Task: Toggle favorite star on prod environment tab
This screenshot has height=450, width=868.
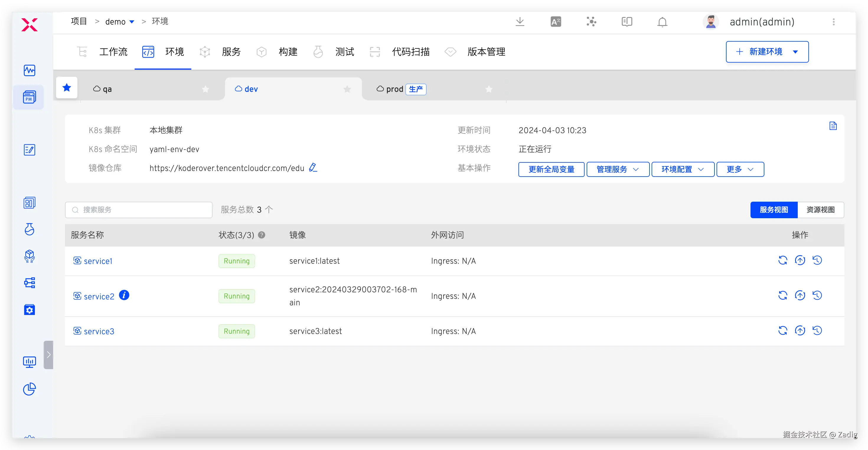Action: pyautogui.click(x=489, y=89)
